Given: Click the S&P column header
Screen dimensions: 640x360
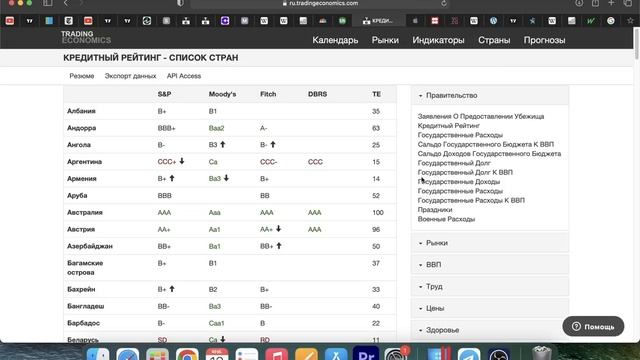Looking at the screenshot, I should click(164, 94).
